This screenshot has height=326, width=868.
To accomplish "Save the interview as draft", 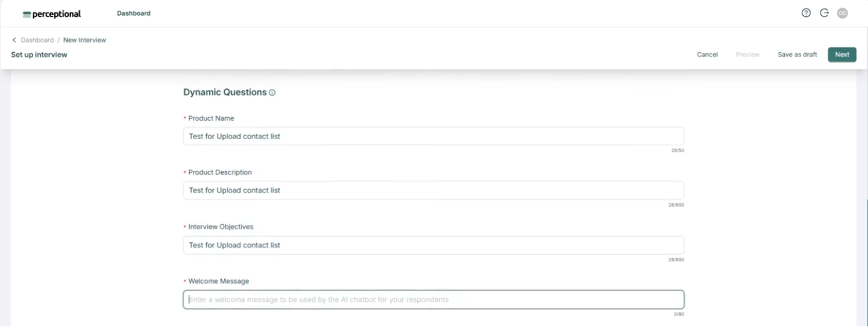I will 797,54.
